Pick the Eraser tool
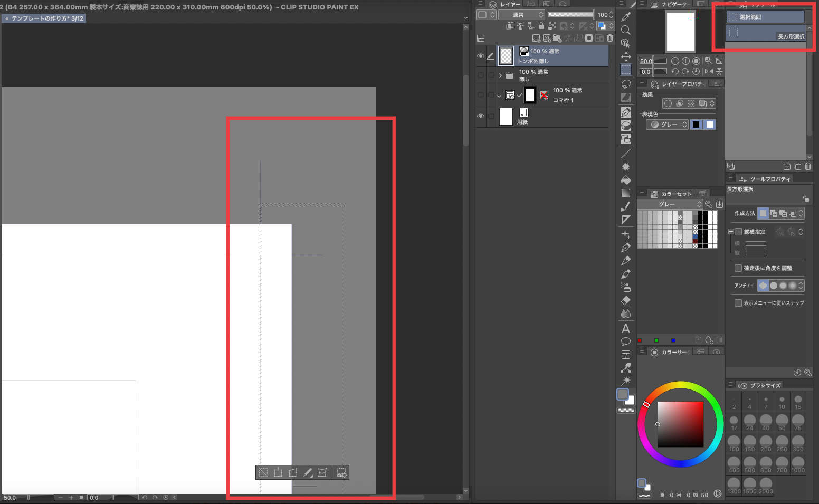This screenshot has height=504, width=819. coord(626,300)
